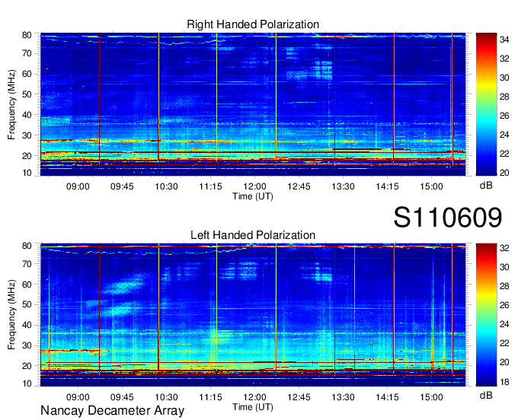This screenshot has height=420, width=518.
Task: Click the 13:30 tick label on the top plot
Action: (343, 186)
